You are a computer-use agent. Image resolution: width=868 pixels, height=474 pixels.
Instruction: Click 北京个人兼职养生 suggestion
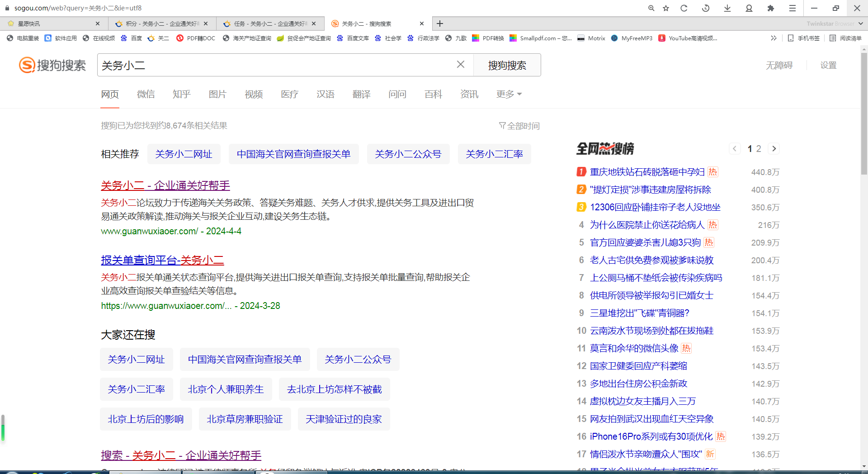tap(226, 389)
